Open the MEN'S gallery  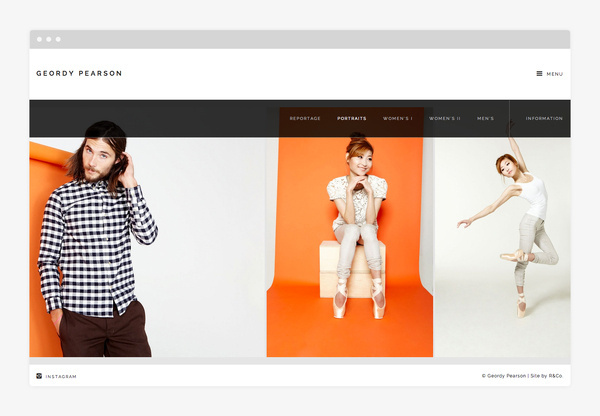485,119
